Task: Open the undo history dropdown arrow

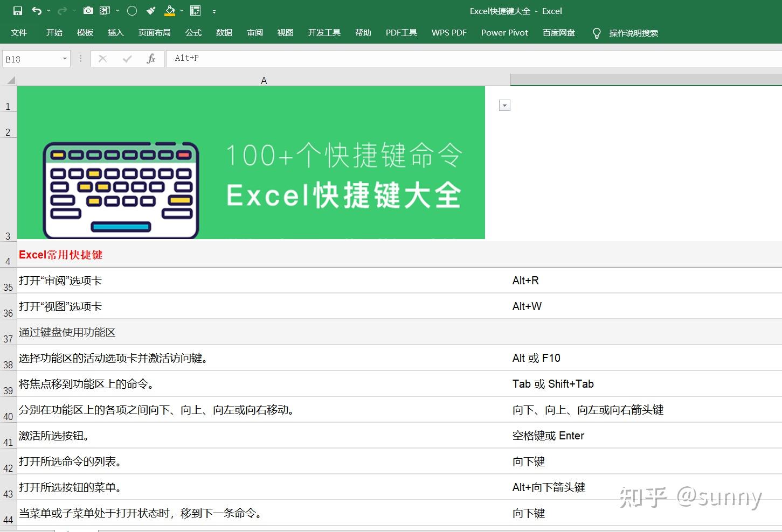Action: coord(49,11)
